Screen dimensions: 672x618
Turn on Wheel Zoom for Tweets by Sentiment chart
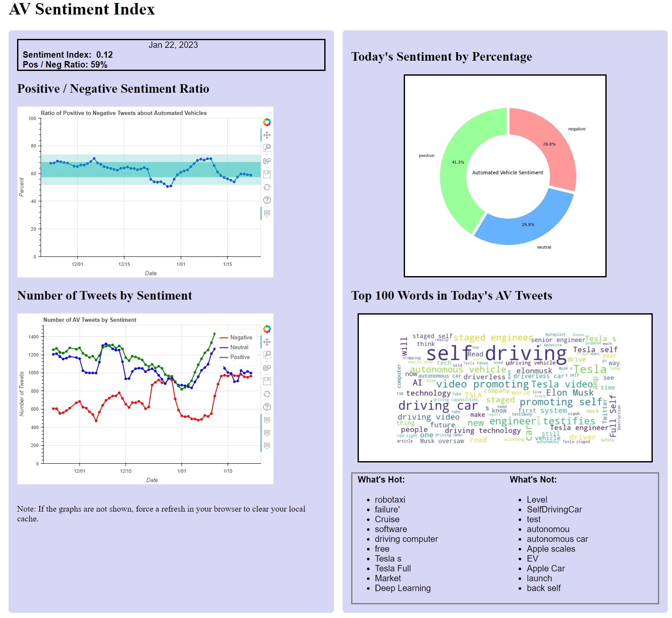[x=267, y=368]
